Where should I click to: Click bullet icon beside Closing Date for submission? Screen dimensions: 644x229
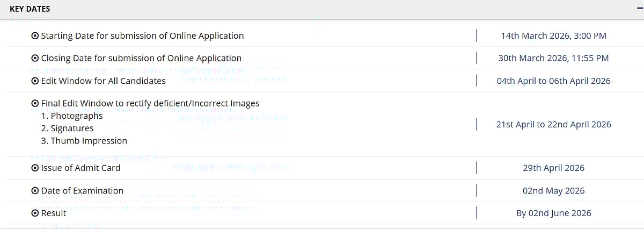[x=35, y=59]
